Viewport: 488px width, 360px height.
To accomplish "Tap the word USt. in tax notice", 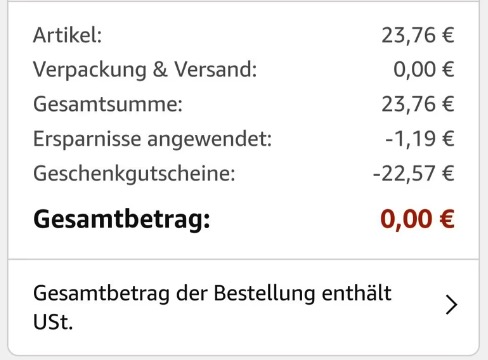I will [x=53, y=322].
